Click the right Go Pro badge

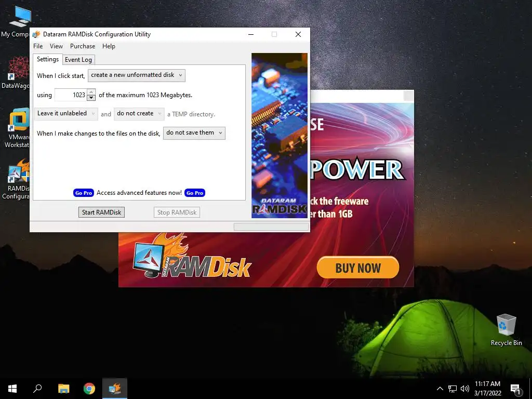pos(195,193)
